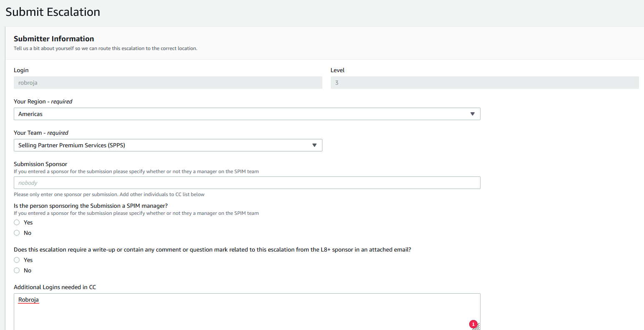Open the Selling Partner Premium Services team dropdown

(x=168, y=145)
